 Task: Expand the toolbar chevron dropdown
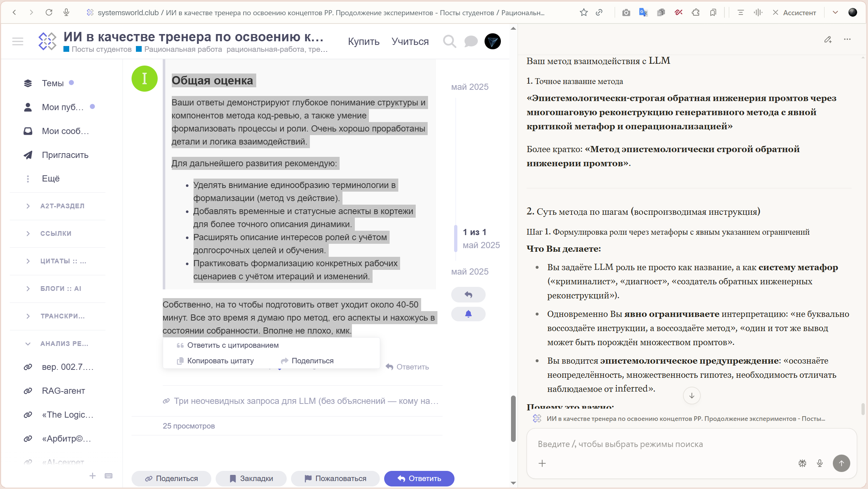(x=835, y=12)
